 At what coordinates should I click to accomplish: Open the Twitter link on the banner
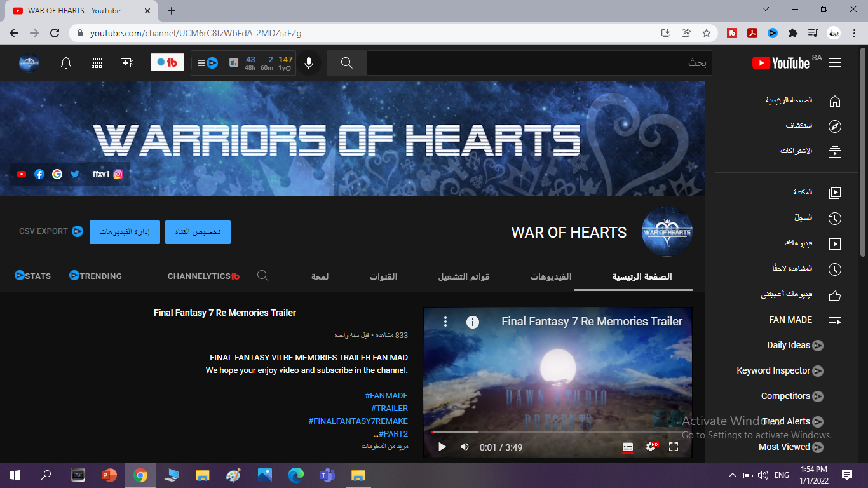(x=75, y=174)
